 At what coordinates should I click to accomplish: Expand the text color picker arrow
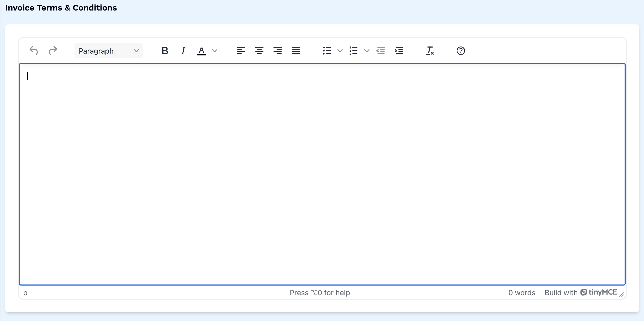tap(215, 51)
